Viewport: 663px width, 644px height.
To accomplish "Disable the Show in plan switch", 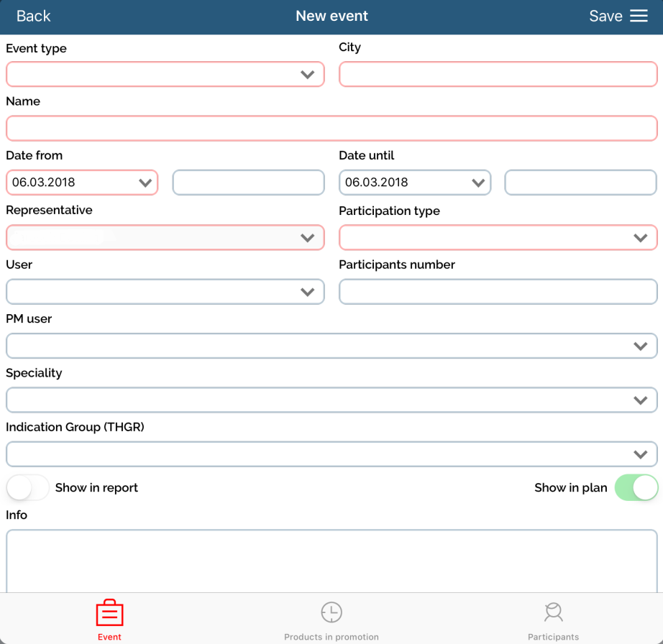I will [x=636, y=487].
